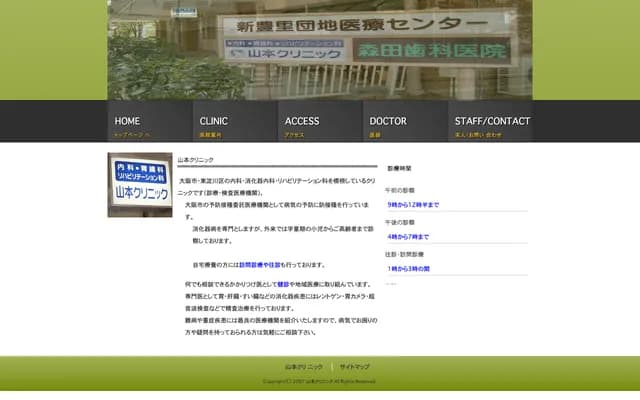
Task: Open the DOCTOR navigation tab
Action: tap(405, 121)
